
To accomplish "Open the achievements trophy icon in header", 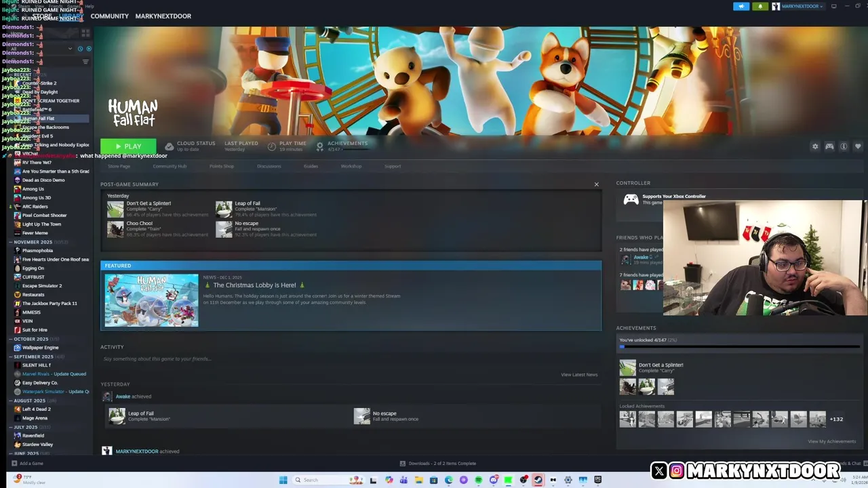I will [320, 146].
